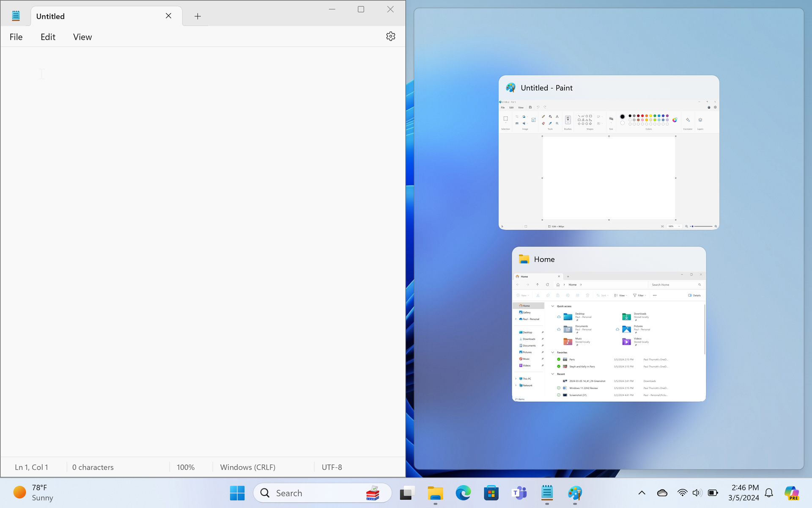812x508 pixels.
Task: Click the notification bell icon
Action: pyautogui.click(x=769, y=493)
